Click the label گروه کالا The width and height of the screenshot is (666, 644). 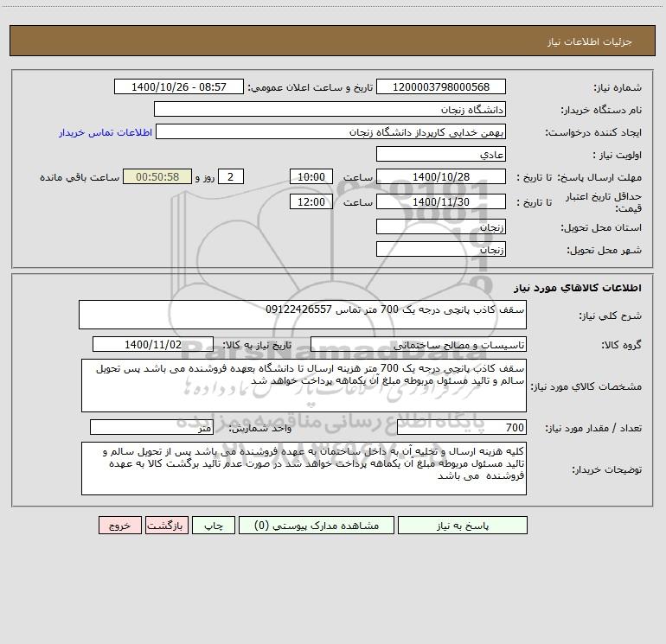pos(621,345)
